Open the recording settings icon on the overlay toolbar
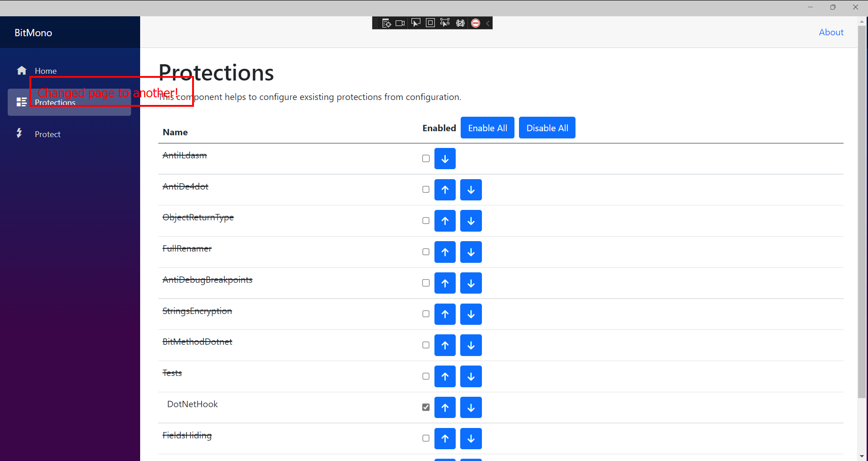The height and width of the screenshot is (461, 868). point(387,23)
